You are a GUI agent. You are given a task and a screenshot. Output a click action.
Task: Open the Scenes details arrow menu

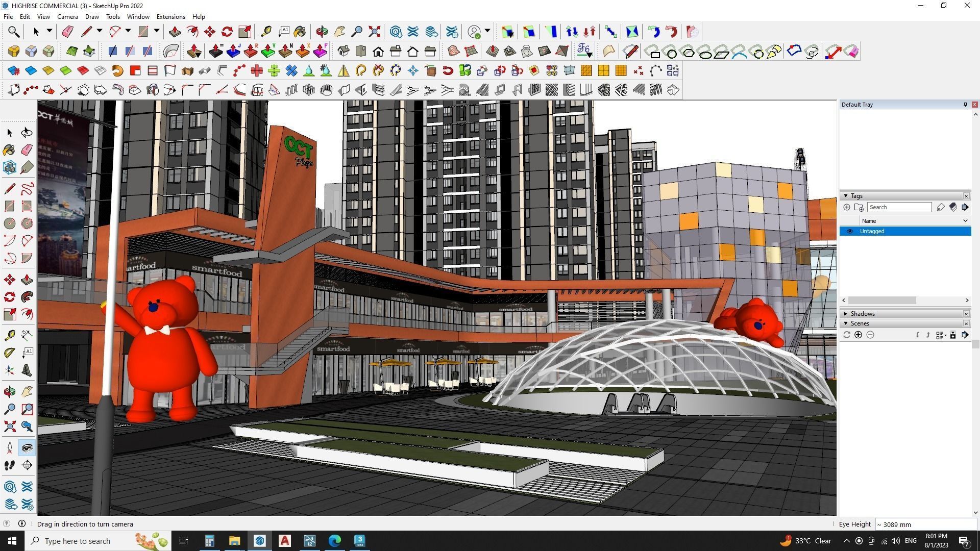coord(965,335)
